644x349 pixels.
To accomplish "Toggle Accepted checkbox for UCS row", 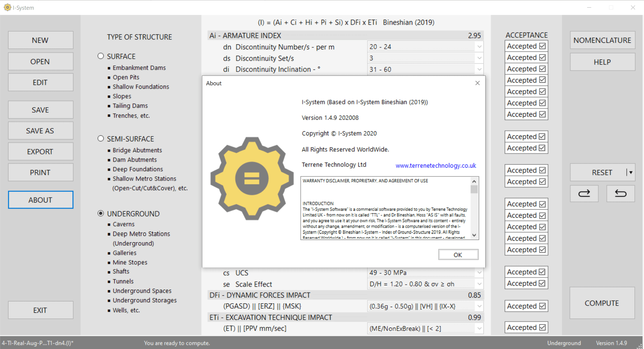I will 542,272.
